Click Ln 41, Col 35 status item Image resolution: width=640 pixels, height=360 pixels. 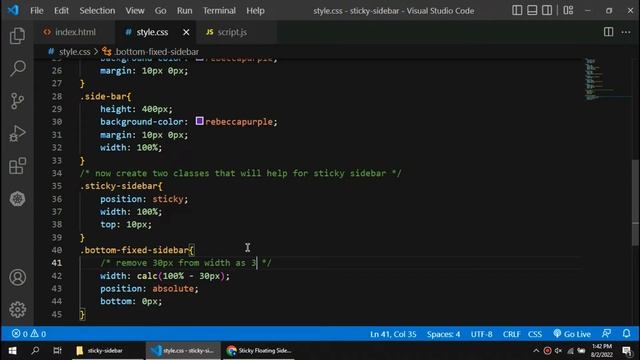[393, 334]
